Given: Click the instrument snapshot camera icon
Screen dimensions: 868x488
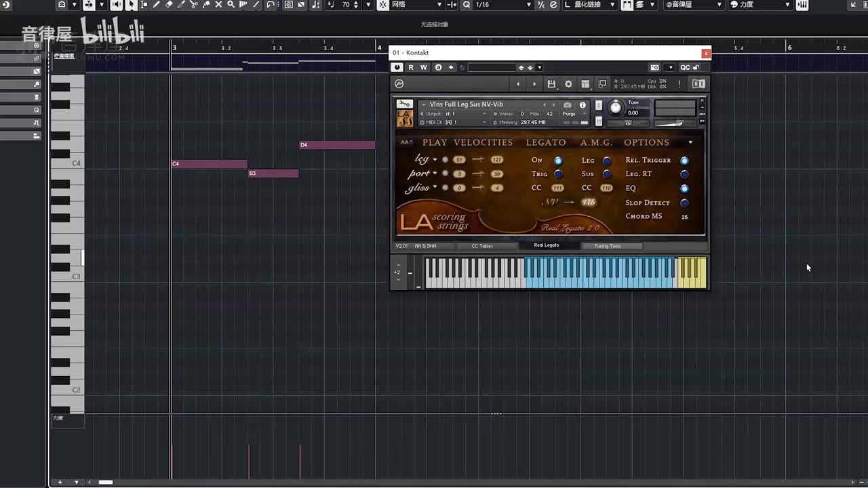Looking at the screenshot, I should (x=567, y=105).
